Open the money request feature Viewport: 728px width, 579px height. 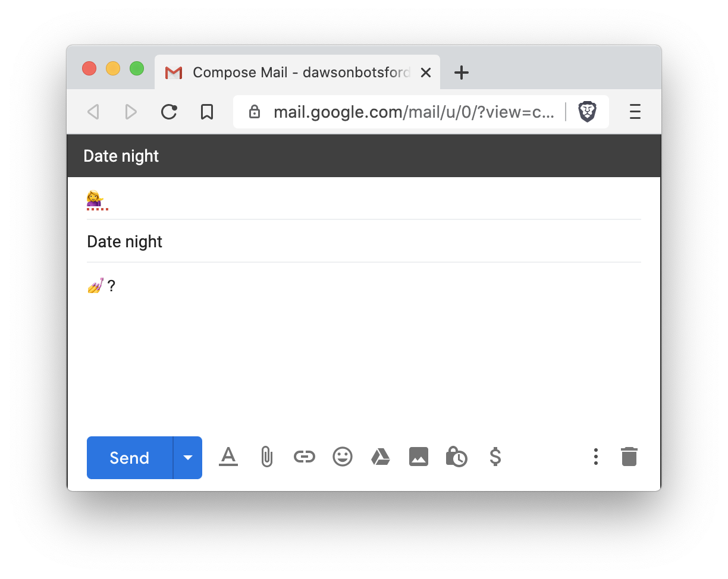[495, 457]
